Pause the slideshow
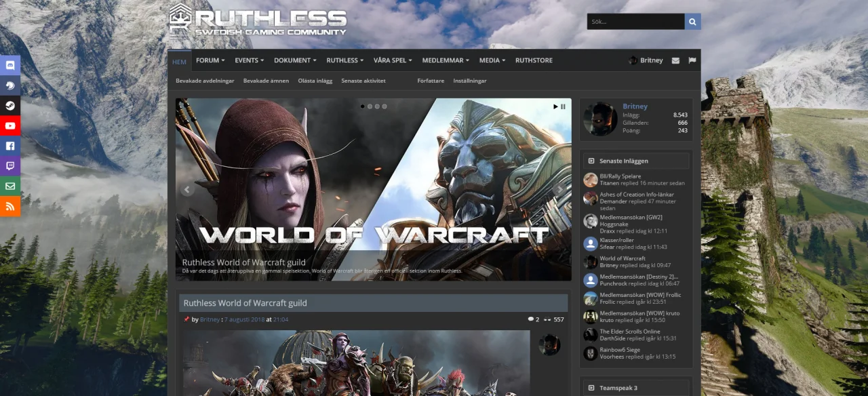Image resolution: width=868 pixels, height=396 pixels. tap(564, 106)
